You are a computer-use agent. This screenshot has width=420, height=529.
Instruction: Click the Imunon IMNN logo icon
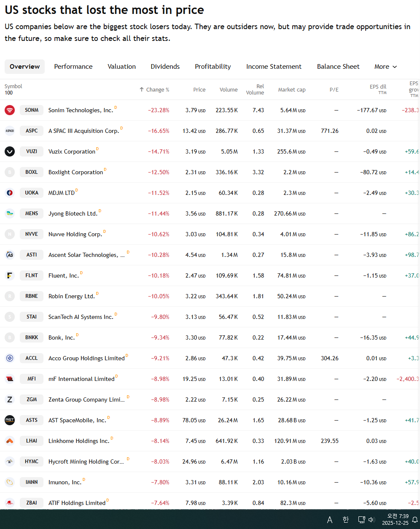pos(10,482)
